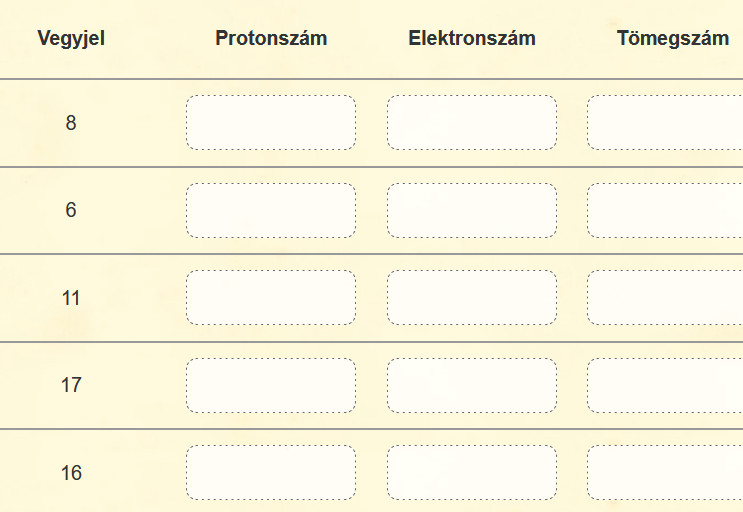Select the Protonszám field in row 6
Screen dimensions: 743x512
(271, 210)
